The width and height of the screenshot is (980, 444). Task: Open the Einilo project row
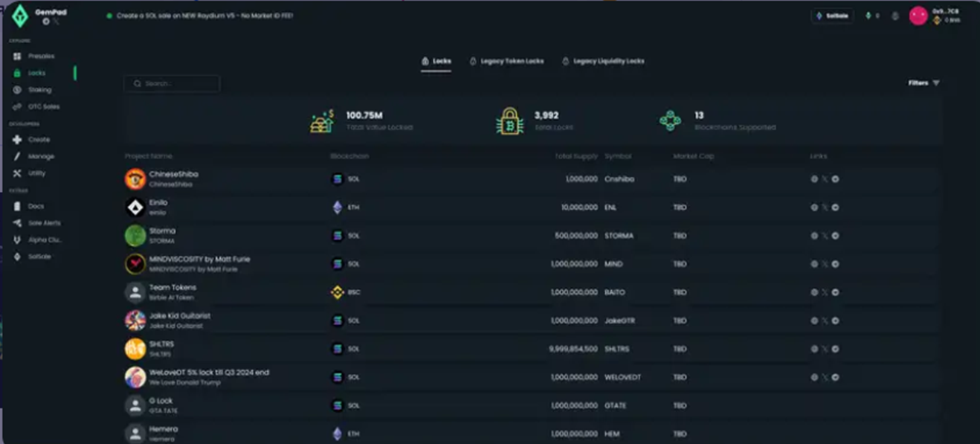[x=532, y=207]
